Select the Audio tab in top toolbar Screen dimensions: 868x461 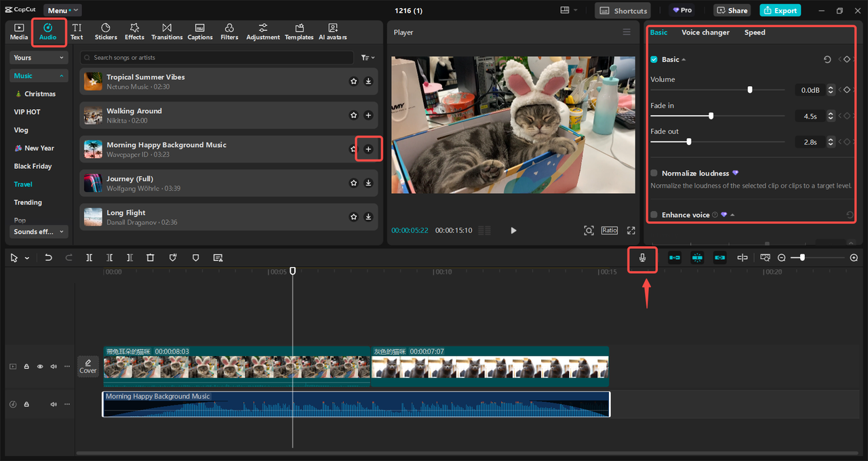(48, 31)
